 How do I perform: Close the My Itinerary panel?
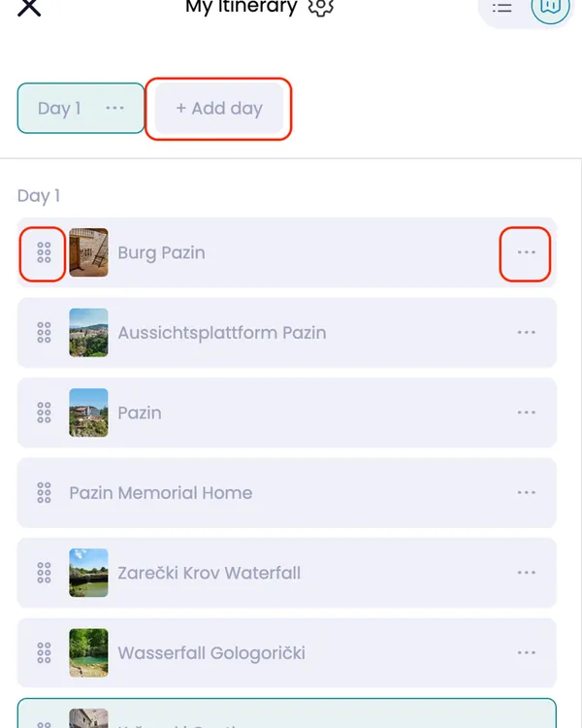point(30,7)
